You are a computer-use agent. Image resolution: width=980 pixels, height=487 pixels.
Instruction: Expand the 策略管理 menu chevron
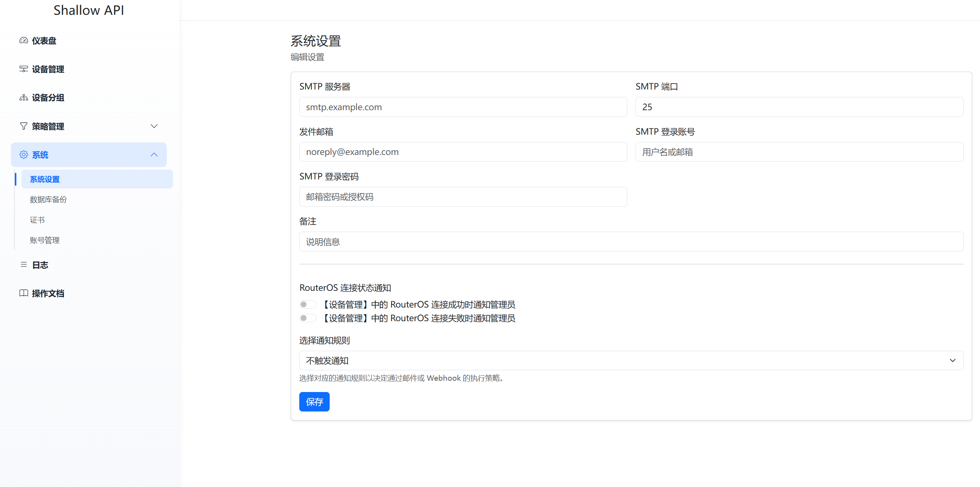(154, 126)
